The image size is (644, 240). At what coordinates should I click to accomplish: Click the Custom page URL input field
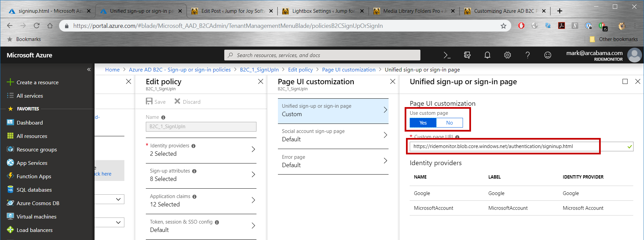tap(521, 146)
